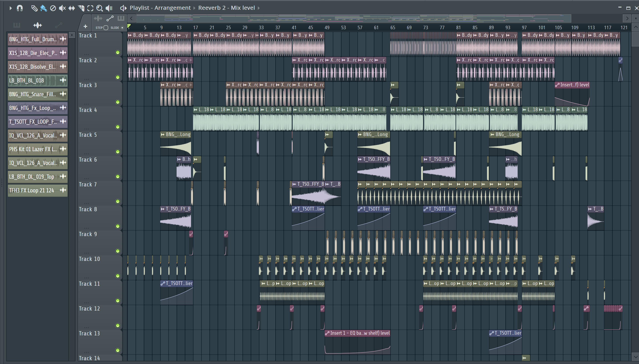
Task: Click Track 12 name header
Action: coord(89,309)
